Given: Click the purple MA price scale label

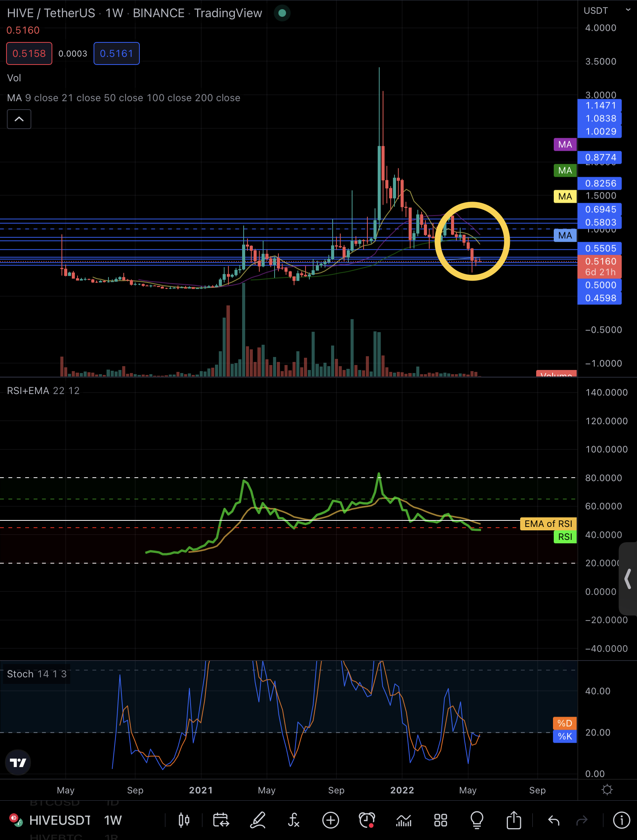Looking at the screenshot, I should point(565,144).
